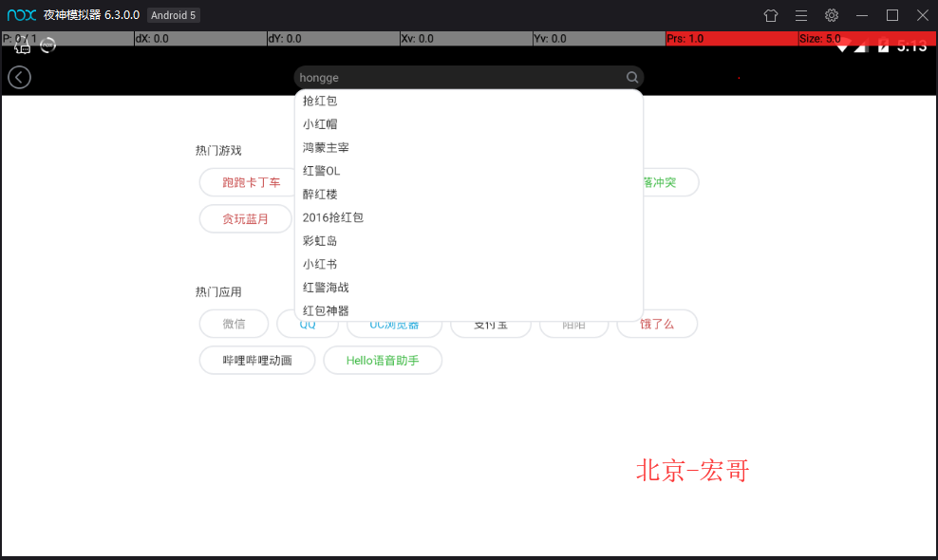Go back with the circled arrow button

[19, 77]
